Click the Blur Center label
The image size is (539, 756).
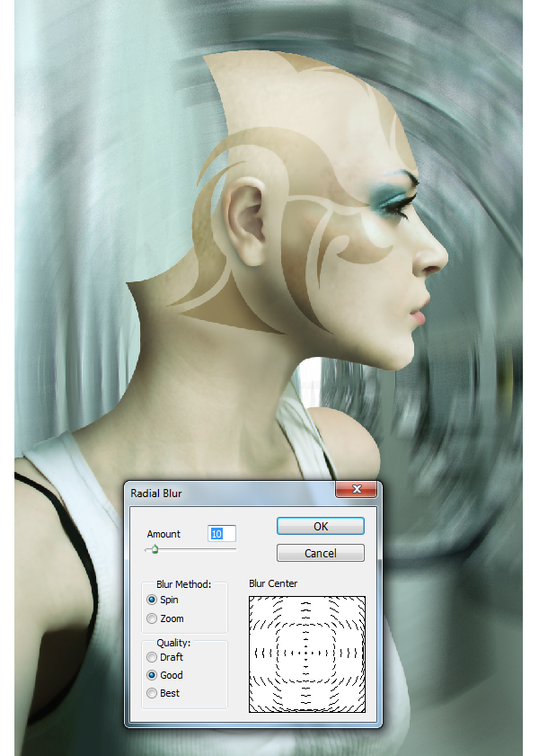coord(273,583)
